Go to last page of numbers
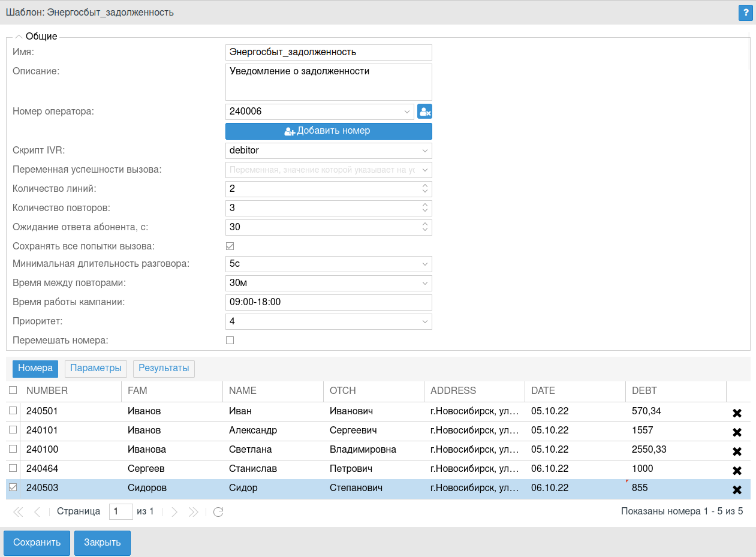756x557 pixels. [x=193, y=512]
